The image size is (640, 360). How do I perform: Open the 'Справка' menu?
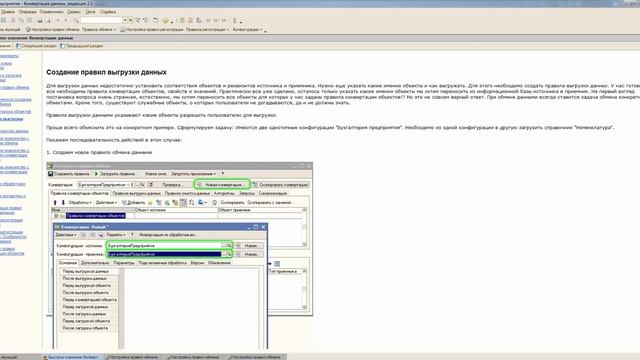click(x=108, y=12)
